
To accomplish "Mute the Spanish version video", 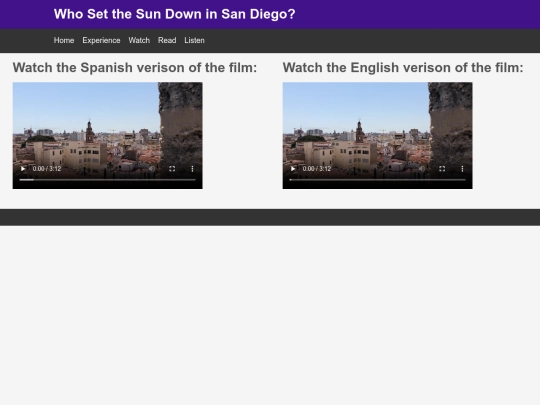I will [152, 169].
